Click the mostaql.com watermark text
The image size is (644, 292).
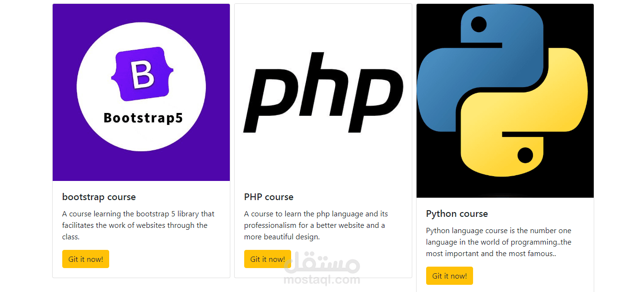pos(322,280)
